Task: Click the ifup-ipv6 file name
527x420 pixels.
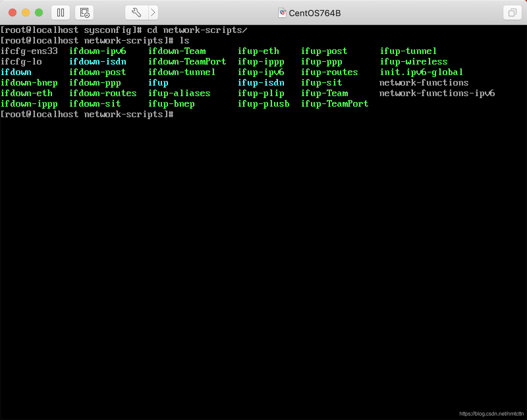Action: coord(261,72)
